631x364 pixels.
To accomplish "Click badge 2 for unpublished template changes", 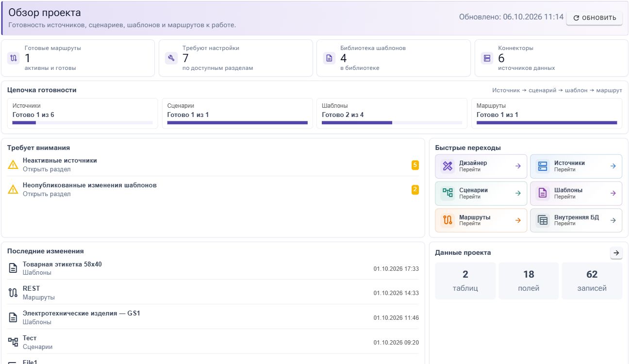I will [x=415, y=190].
